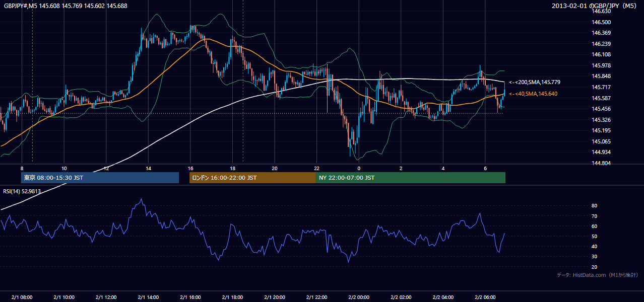The image size is (644, 302).
Task: Click the RSI scale value 40
Action: [594, 246]
